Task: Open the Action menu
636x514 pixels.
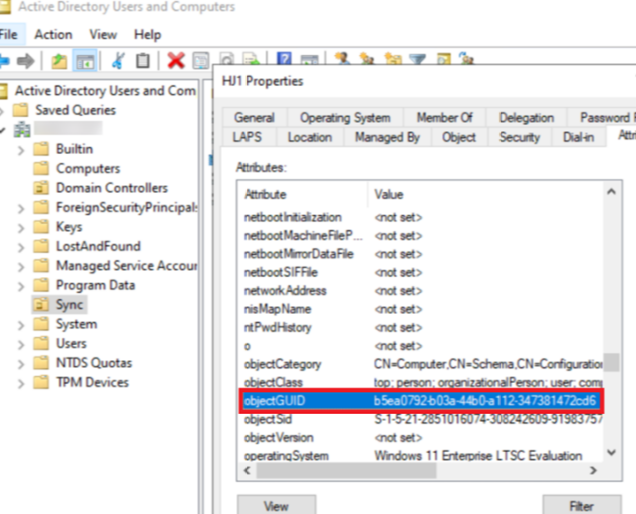Action: tap(53, 34)
